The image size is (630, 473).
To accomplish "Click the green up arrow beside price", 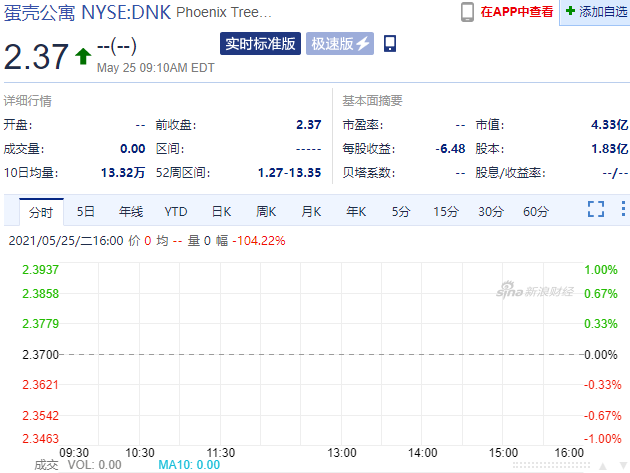I will [x=83, y=56].
